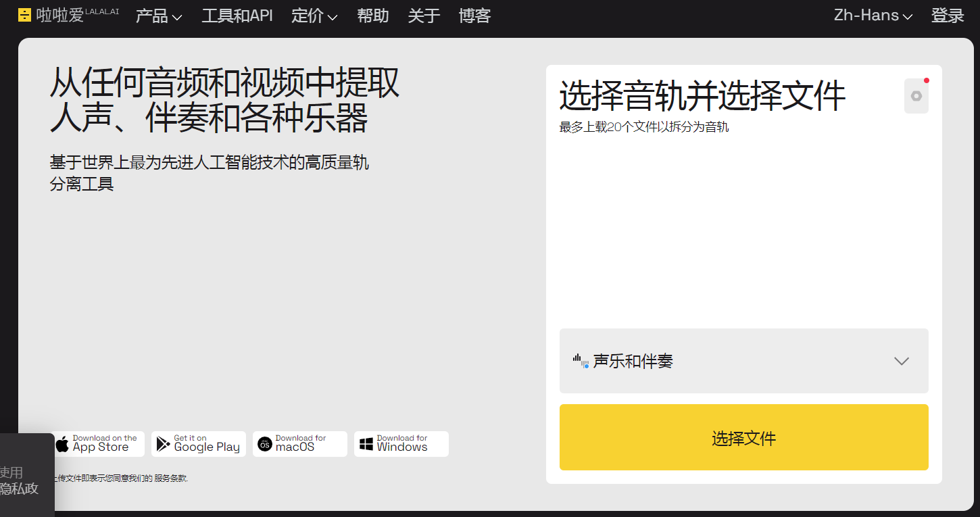Go to the 帮助 help page
Screen dimensions: 980x517
coord(373,16)
